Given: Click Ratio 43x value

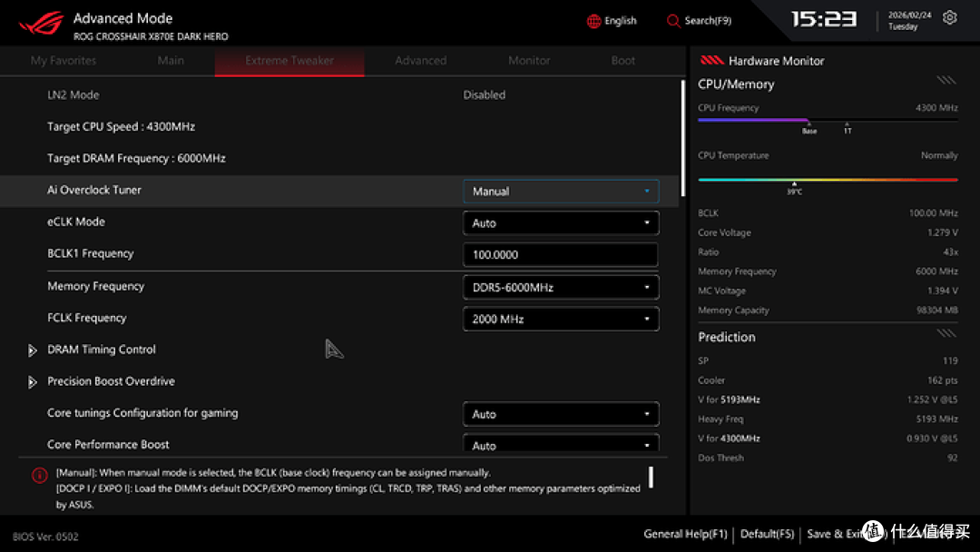Looking at the screenshot, I should pyautogui.click(x=951, y=252).
